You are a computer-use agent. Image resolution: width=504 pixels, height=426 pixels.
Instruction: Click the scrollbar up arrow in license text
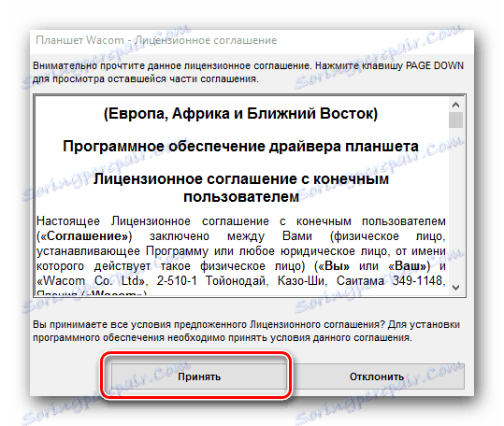pos(455,105)
